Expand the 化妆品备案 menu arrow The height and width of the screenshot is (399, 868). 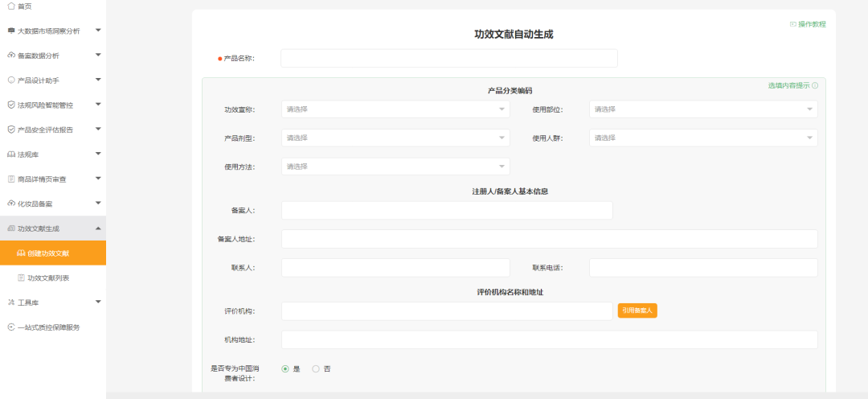[x=98, y=203]
